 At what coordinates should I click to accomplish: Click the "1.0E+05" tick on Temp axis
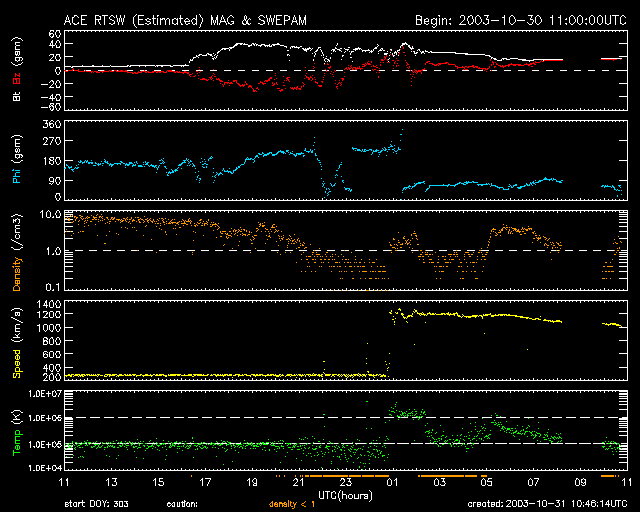pyautogui.click(x=45, y=444)
